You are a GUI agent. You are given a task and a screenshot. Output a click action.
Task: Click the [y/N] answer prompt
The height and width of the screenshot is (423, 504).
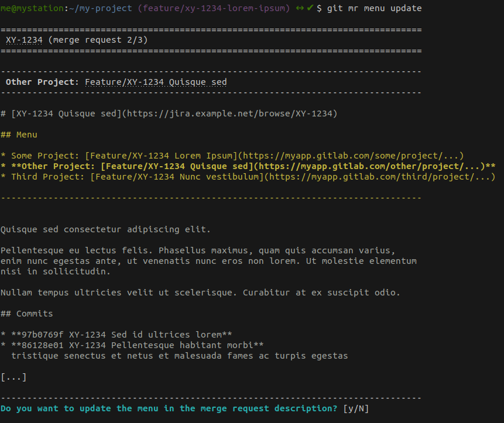(x=356, y=408)
